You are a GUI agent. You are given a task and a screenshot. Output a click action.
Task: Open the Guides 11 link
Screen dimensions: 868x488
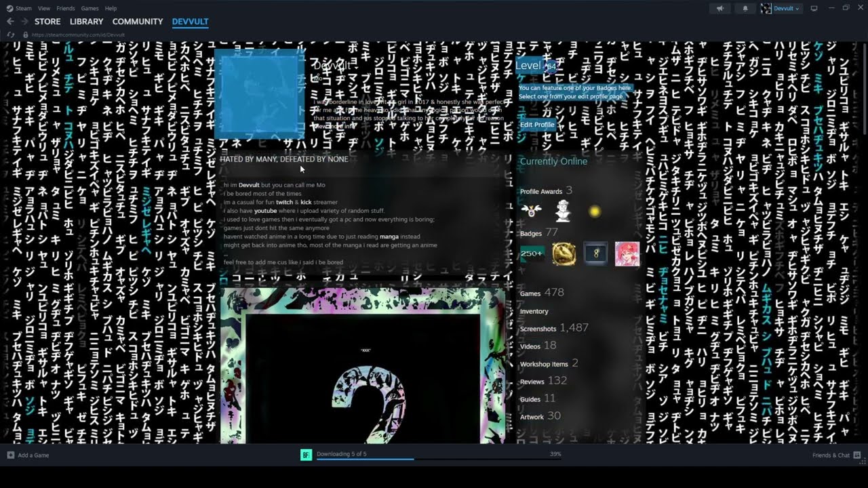pyautogui.click(x=537, y=399)
